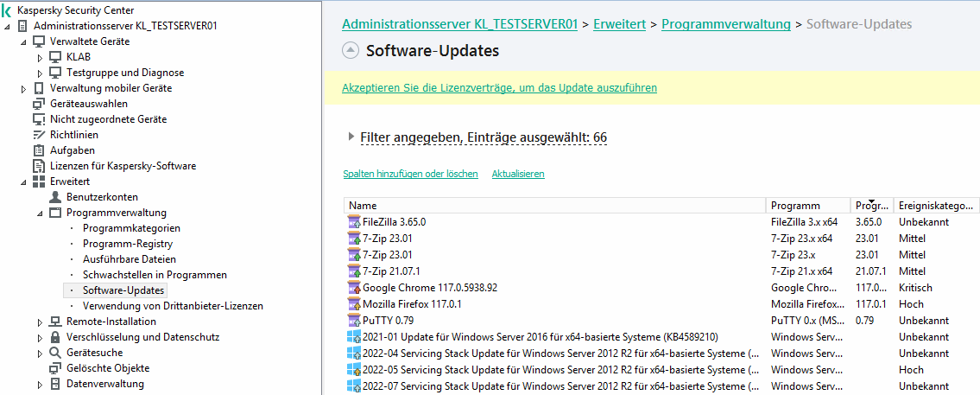The height and width of the screenshot is (395, 980).
Task: Click the Hoch cell for Mozilla Firefox
Action: (911, 304)
